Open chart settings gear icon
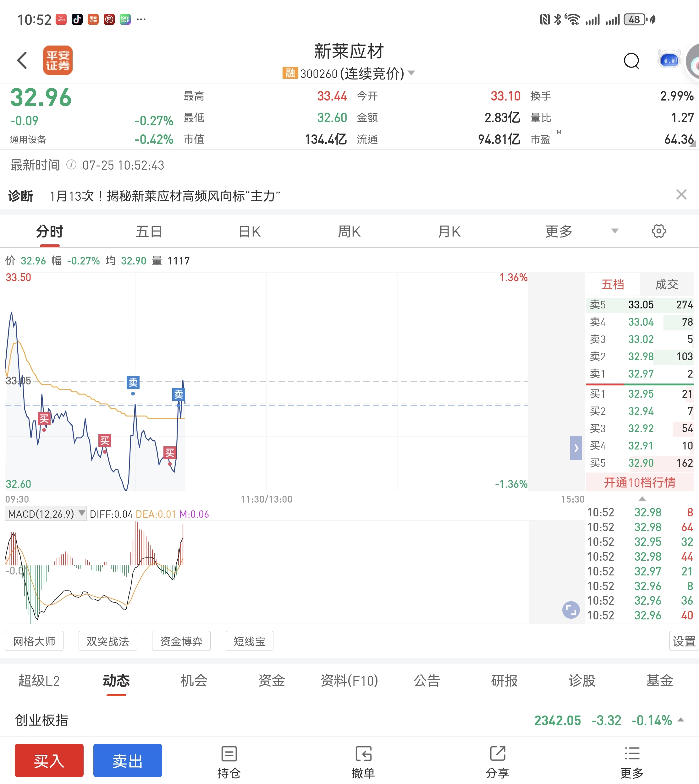699x784 pixels. (659, 231)
